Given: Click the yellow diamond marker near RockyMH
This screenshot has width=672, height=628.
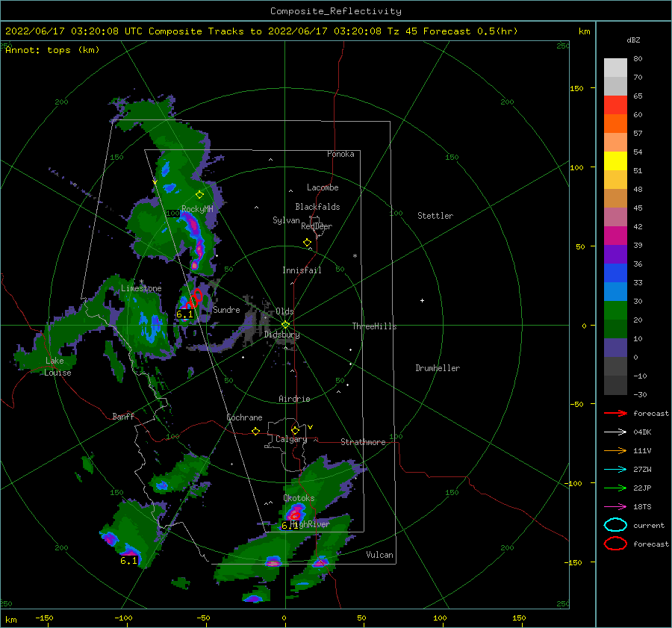Looking at the screenshot, I should coord(199,195).
